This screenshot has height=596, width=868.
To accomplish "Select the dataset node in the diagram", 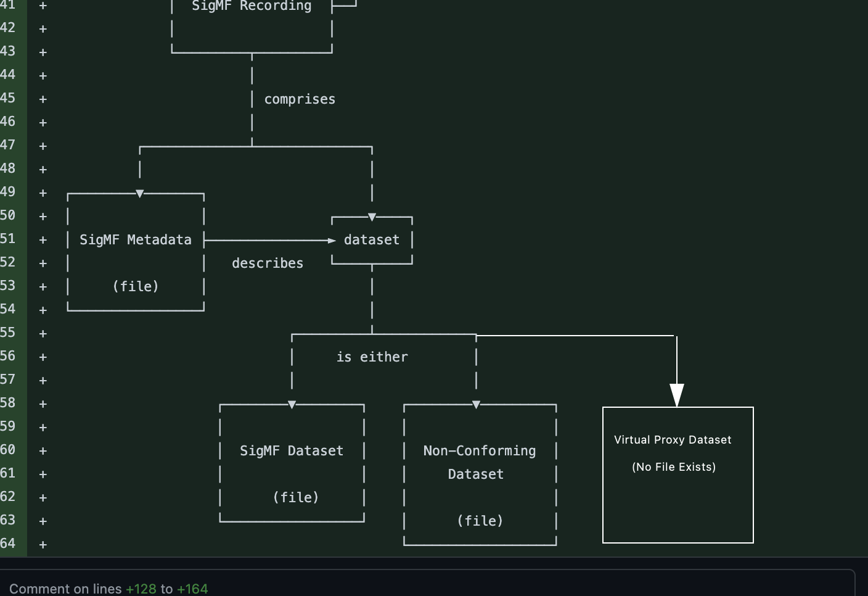I will [371, 239].
